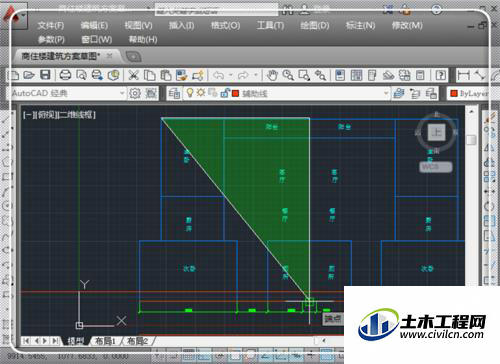The height and width of the screenshot is (364, 500).
Task: Select the Pan hand tool
Action: tap(272, 75)
